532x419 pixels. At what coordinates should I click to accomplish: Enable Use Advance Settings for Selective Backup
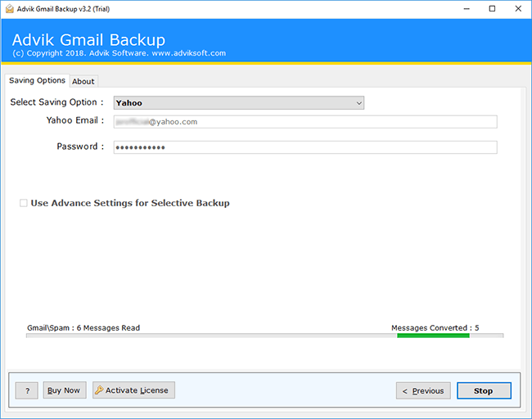(24, 203)
